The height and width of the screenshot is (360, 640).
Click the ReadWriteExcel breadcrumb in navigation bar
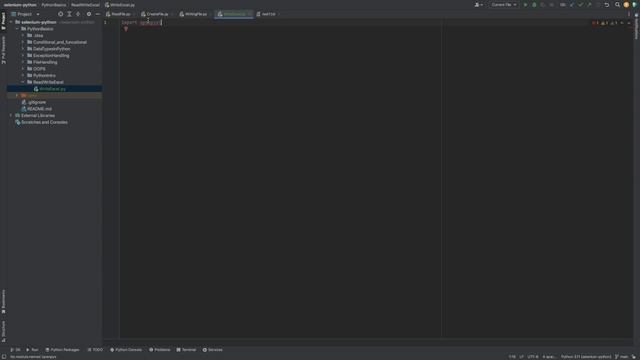85,5
